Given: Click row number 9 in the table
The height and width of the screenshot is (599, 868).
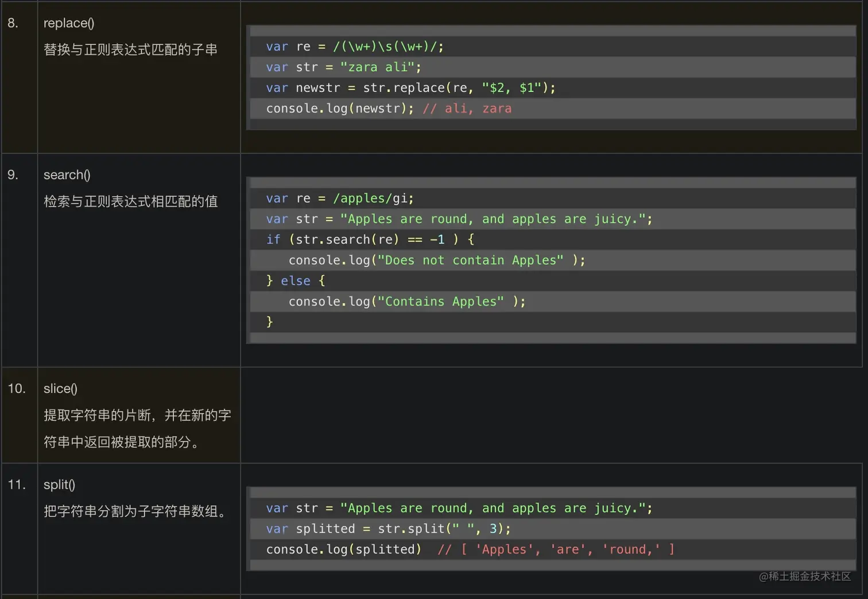Looking at the screenshot, I should coord(13,175).
